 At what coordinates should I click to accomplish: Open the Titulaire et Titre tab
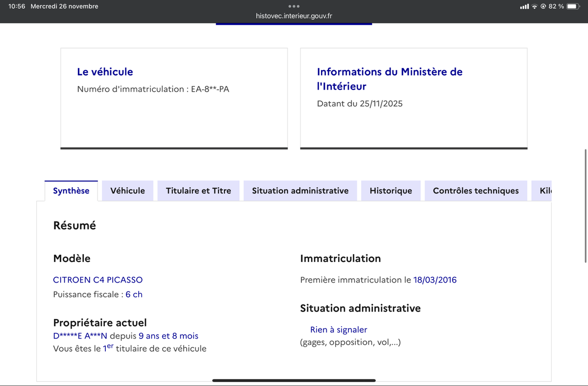[x=198, y=191]
